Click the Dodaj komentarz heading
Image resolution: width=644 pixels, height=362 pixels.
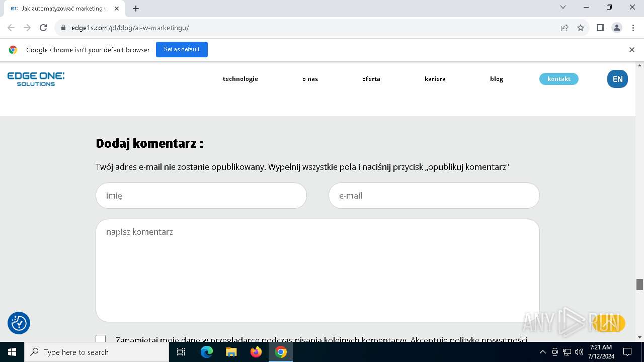tap(149, 143)
